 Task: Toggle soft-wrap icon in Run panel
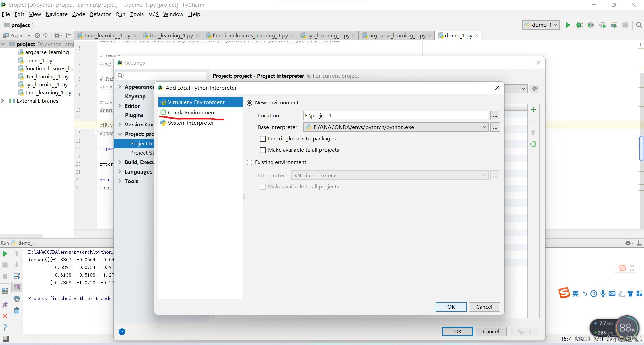click(x=17, y=276)
